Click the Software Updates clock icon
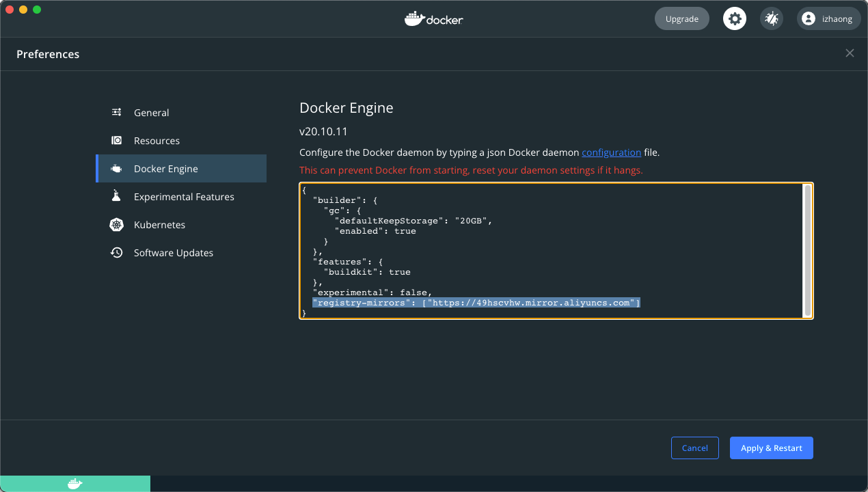 click(117, 253)
